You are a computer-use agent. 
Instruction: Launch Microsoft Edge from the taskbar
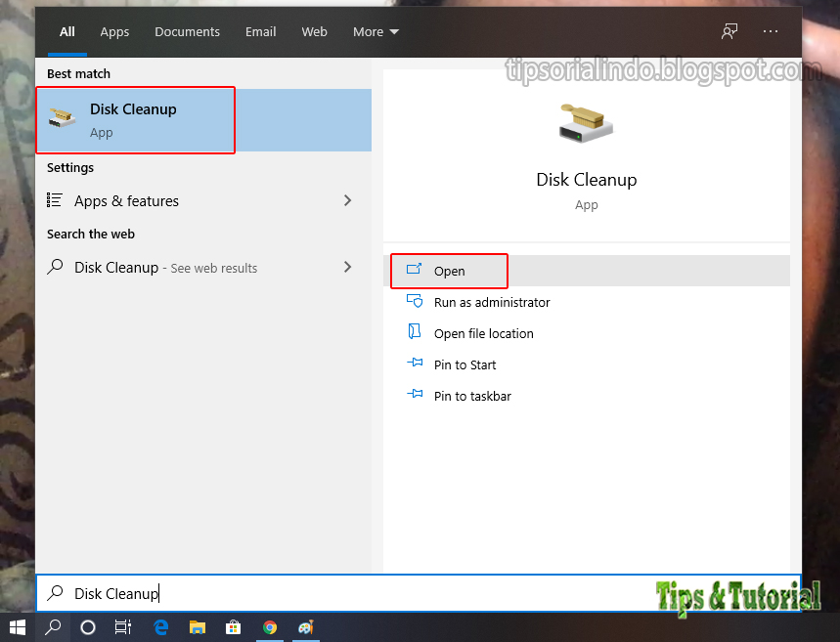(160, 627)
